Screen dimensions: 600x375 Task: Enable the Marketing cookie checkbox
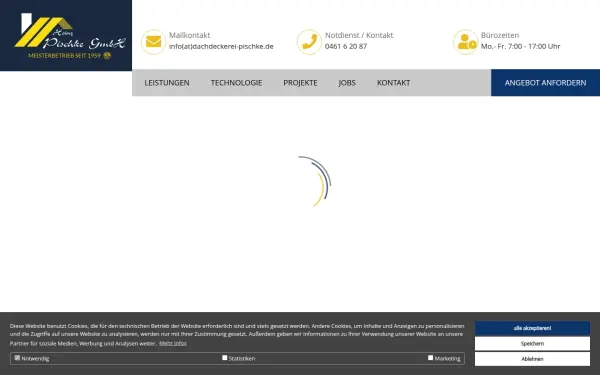(x=430, y=357)
